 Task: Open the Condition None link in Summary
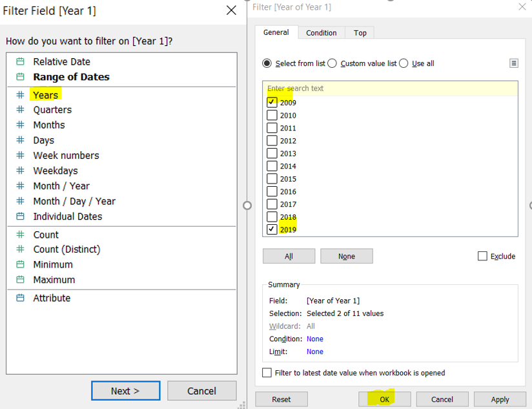click(315, 339)
